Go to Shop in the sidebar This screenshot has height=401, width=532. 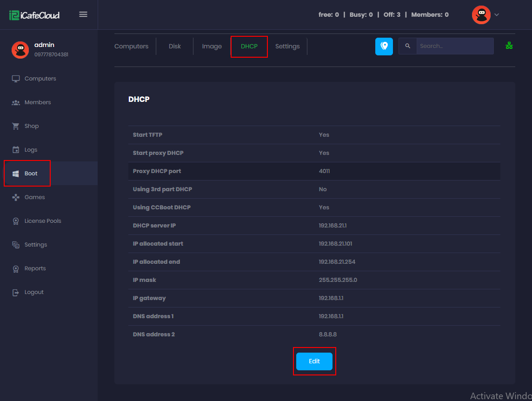(x=32, y=126)
